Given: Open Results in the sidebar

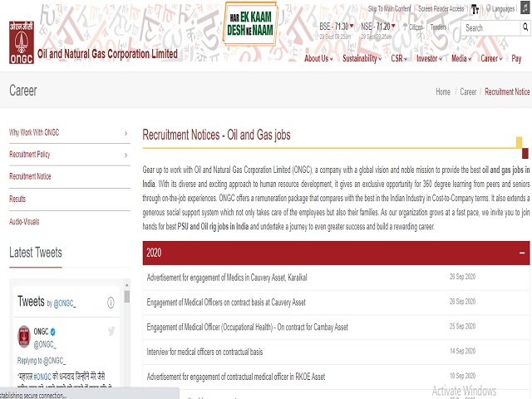Looking at the screenshot, I should pyautogui.click(x=17, y=199).
